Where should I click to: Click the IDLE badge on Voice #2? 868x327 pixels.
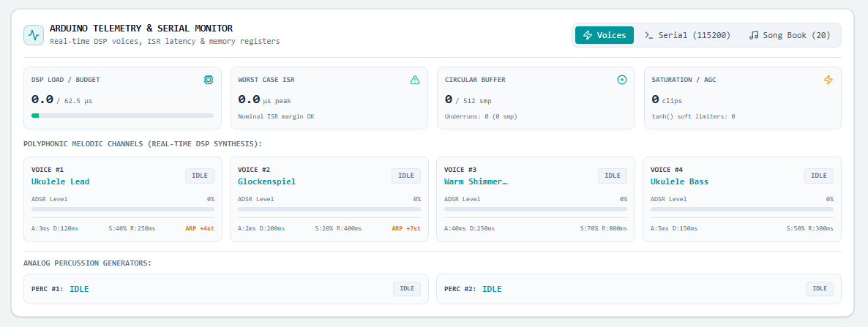click(406, 176)
